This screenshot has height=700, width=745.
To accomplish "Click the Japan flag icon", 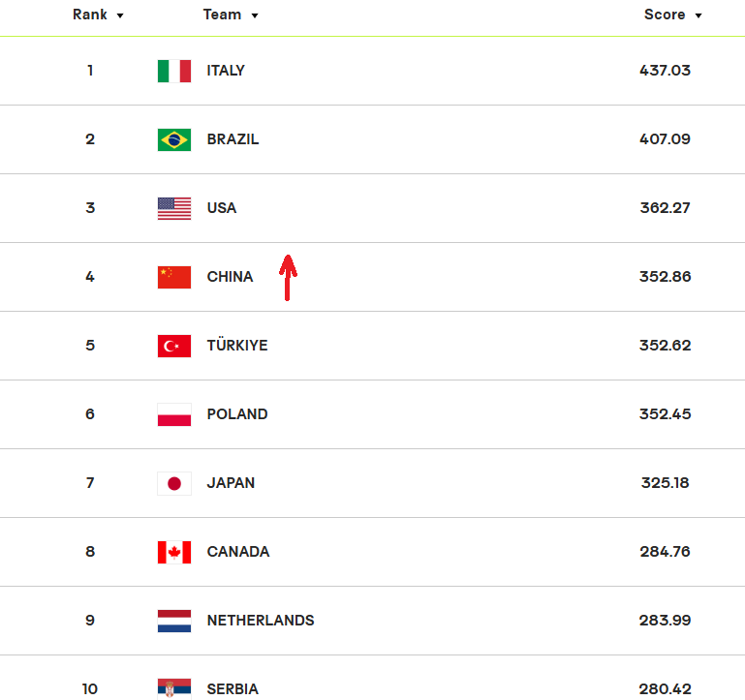I will [x=174, y=483].
